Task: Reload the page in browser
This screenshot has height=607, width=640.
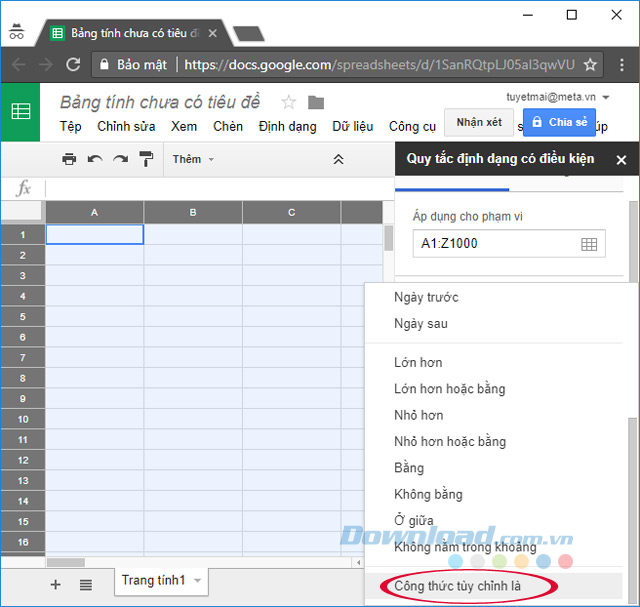Action: point(73,64)
